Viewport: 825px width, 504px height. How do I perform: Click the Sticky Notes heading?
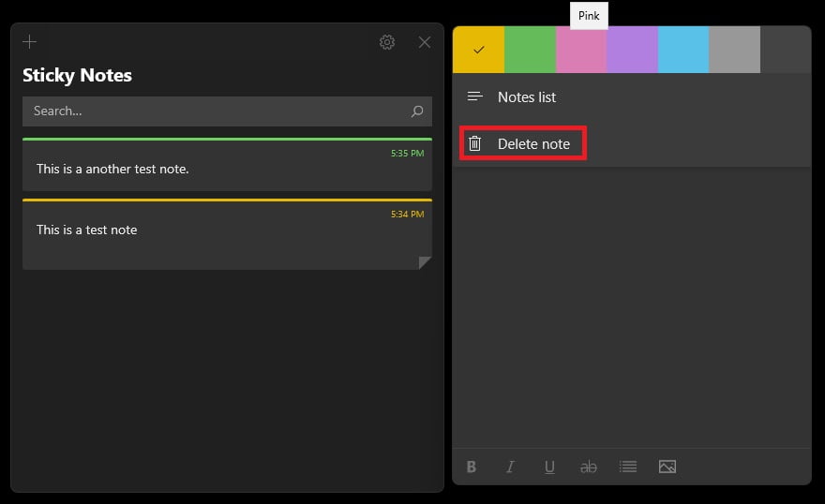click(x=77, y=76)
